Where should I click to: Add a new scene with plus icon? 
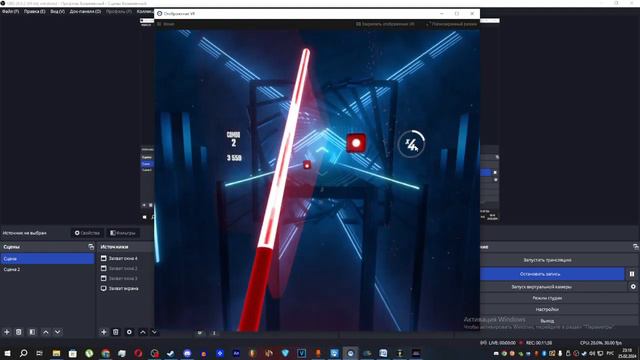coord(7,332)
